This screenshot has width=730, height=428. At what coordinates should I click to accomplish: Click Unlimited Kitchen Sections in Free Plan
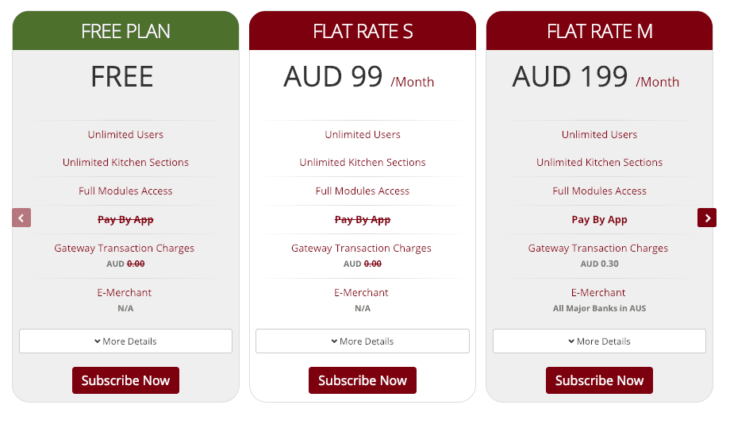pyautogui.click(x=125, y=162)
